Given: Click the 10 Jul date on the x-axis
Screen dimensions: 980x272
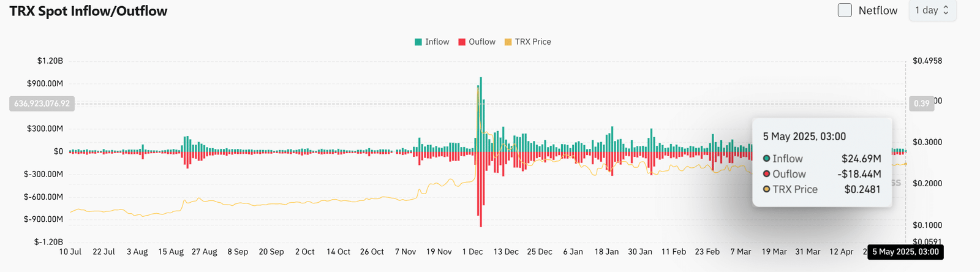Looking at the screenshot, I should coord(70,252).
